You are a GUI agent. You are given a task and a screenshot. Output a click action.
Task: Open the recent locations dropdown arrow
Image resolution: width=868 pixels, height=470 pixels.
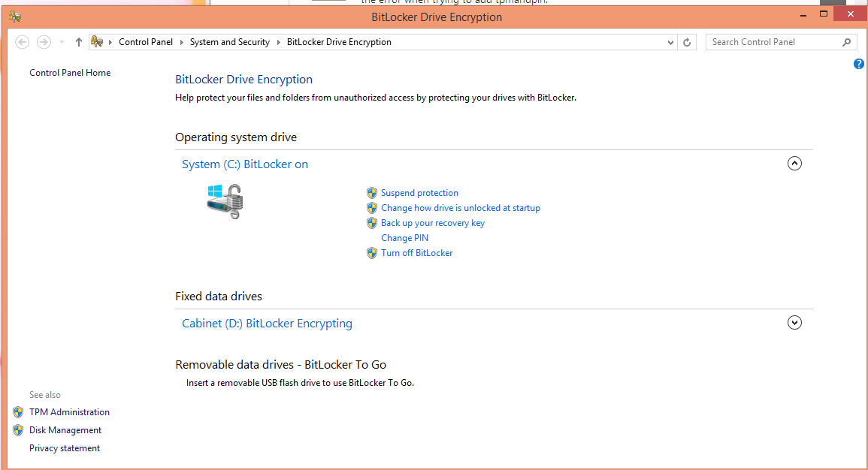[x=62, y=43]
